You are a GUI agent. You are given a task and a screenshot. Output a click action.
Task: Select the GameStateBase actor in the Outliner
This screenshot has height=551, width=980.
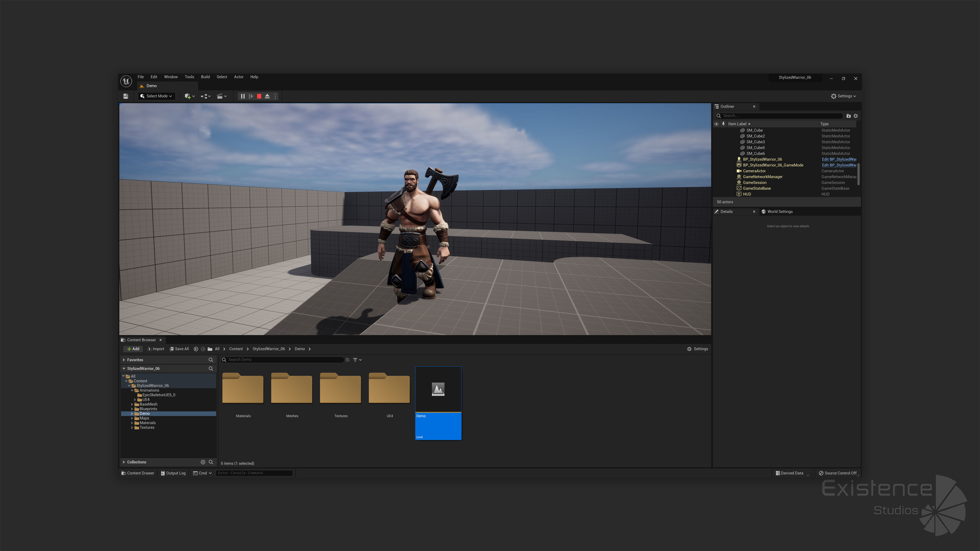(757, 189)
